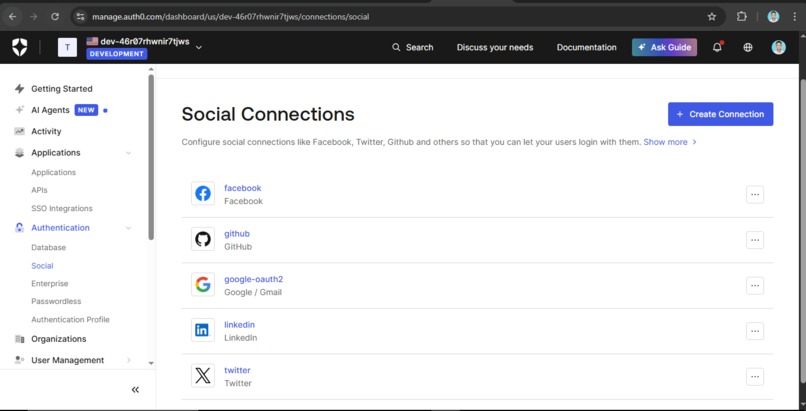Open the APIs sub-item

[39, 190]
